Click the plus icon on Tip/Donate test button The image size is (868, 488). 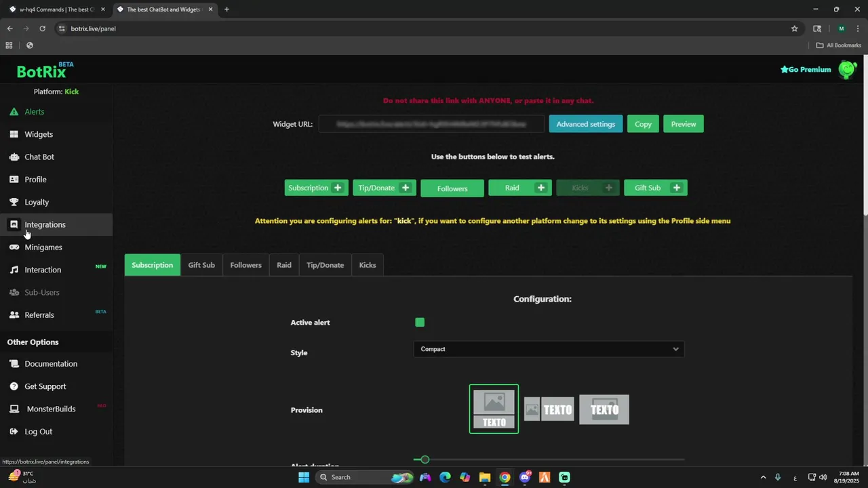406,188
